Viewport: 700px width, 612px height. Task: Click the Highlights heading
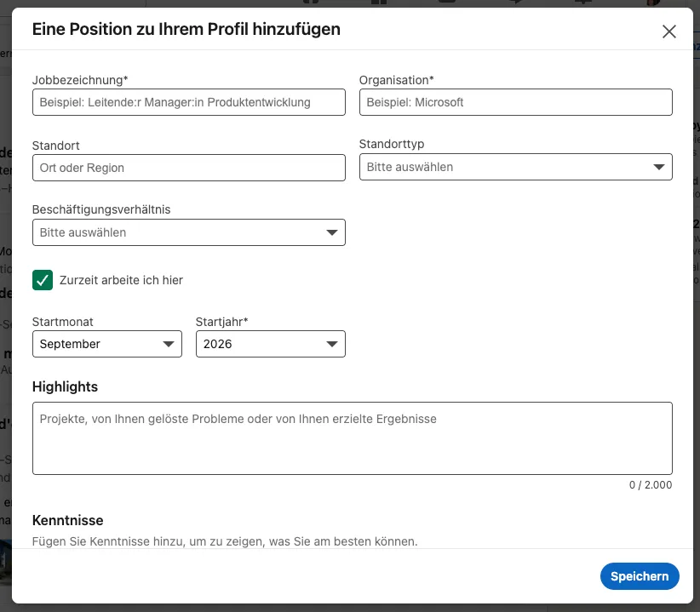(65, 386)
